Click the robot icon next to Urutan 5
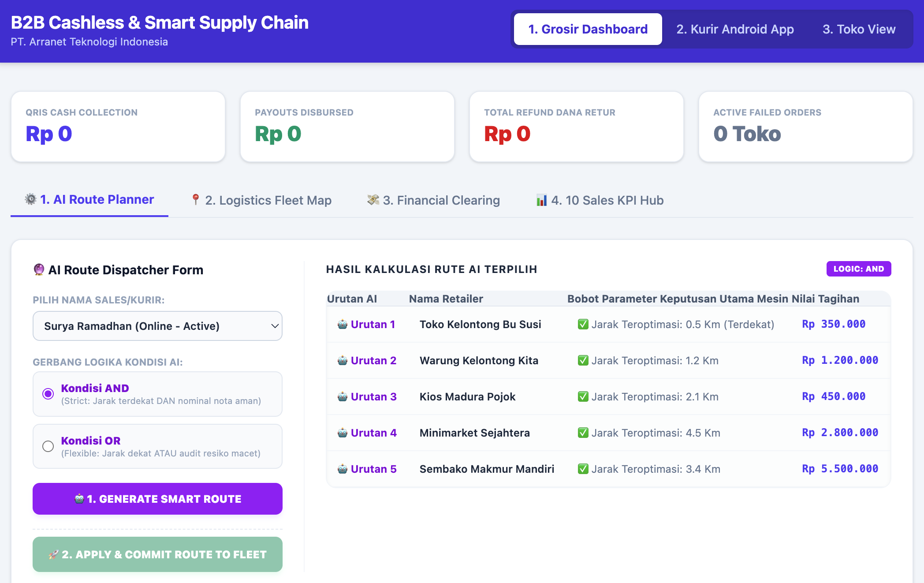The width and height of the screenshot is (924, 583). tap(343, 469)
